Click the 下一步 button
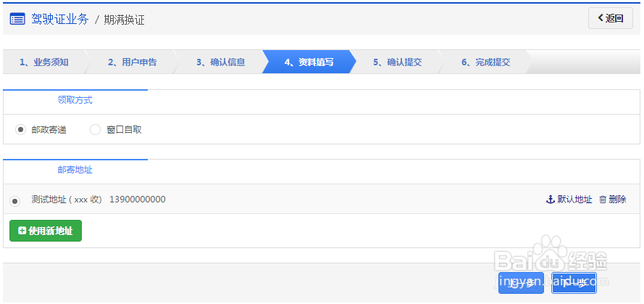Screen dimensions: 644x304 (574, 283)
